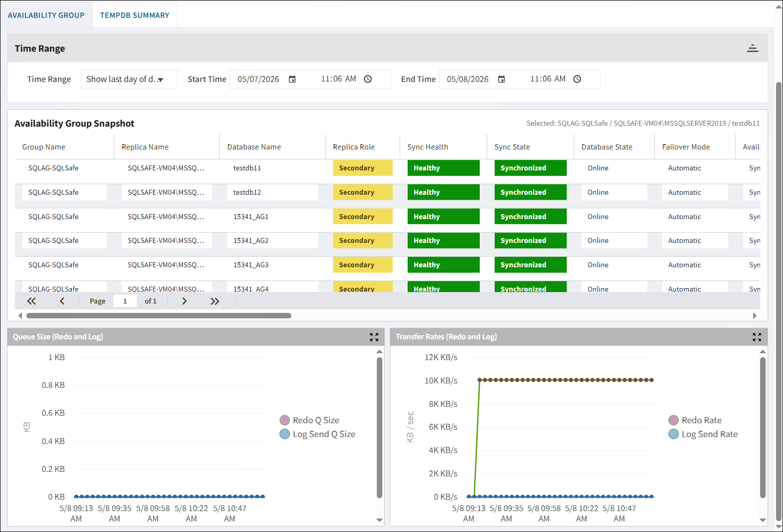Image resolution: width=783 pixels, height=532 pixels.
Task: Open Start Time clock picker
Action: (x=368, y=79)
